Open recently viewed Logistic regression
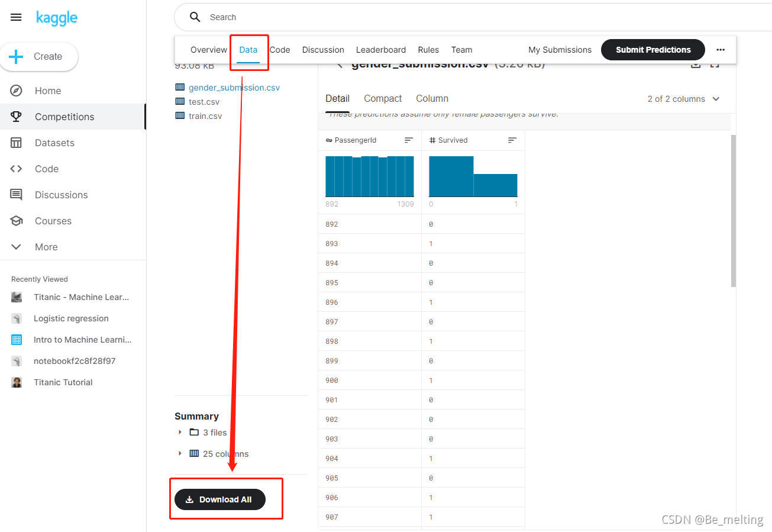This screenshot has width=772, height=532. (71, 318)
